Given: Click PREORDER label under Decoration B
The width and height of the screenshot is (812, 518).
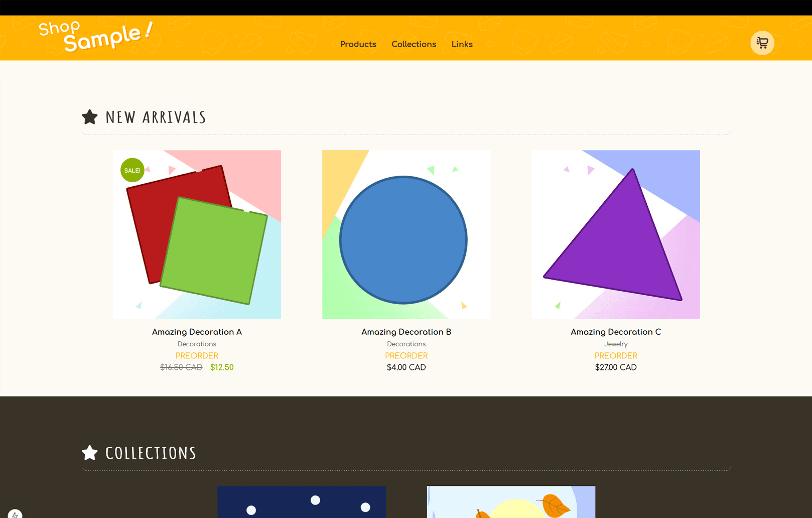Looking at the screenshot, I should point(407,356).
